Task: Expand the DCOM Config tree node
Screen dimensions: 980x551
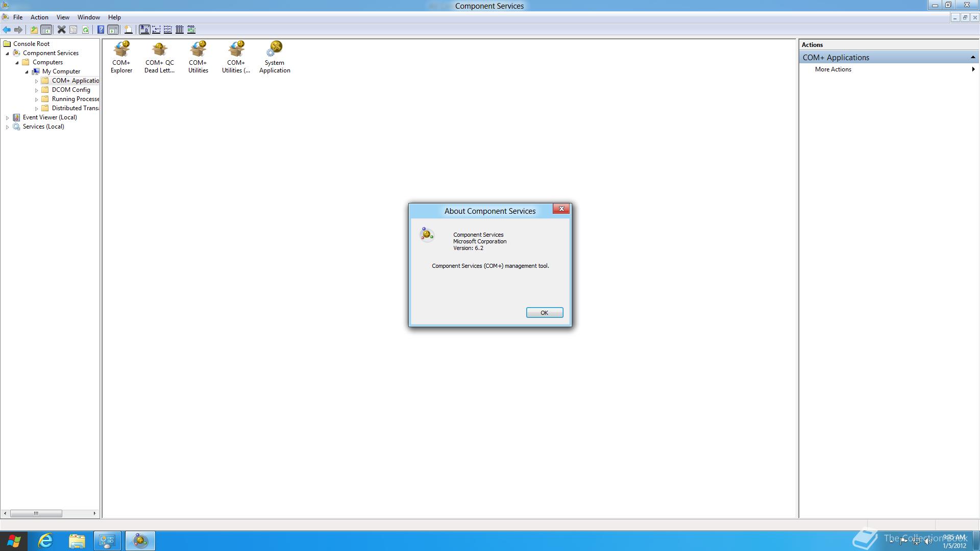Action: [x=37, y=90]
